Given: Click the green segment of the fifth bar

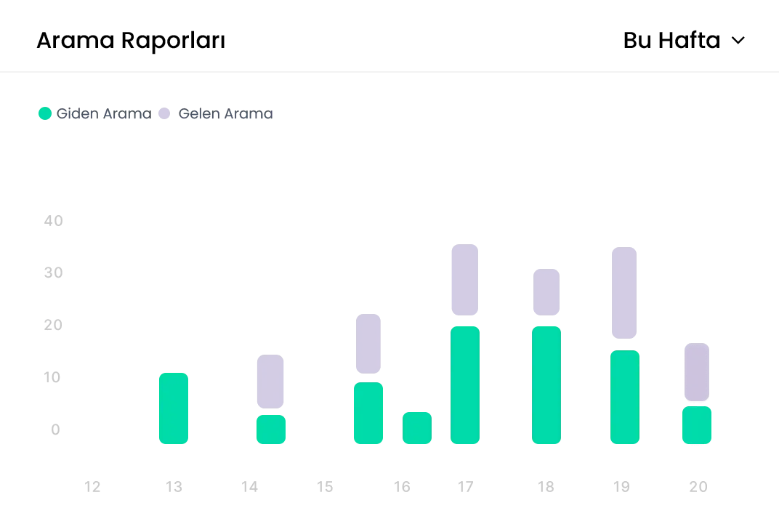Looking at the screenshot, I should click(465, 384).
